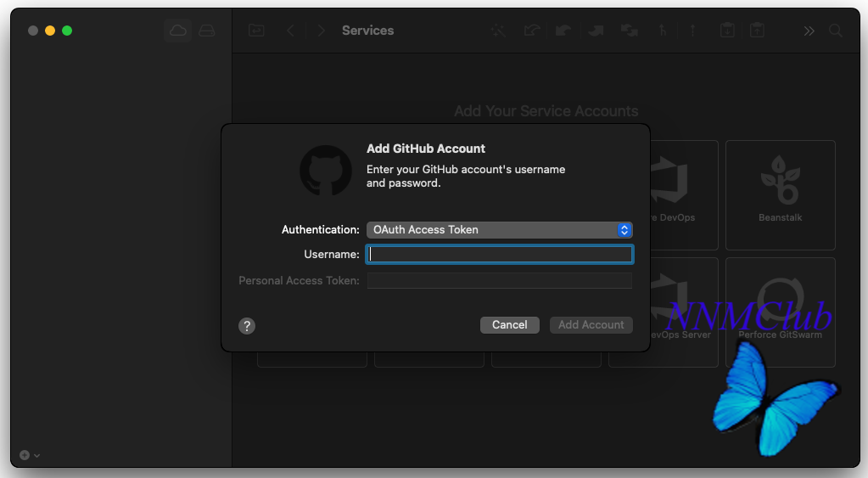
Task: Click into the Username text field
Action: [x=499, y=254]
